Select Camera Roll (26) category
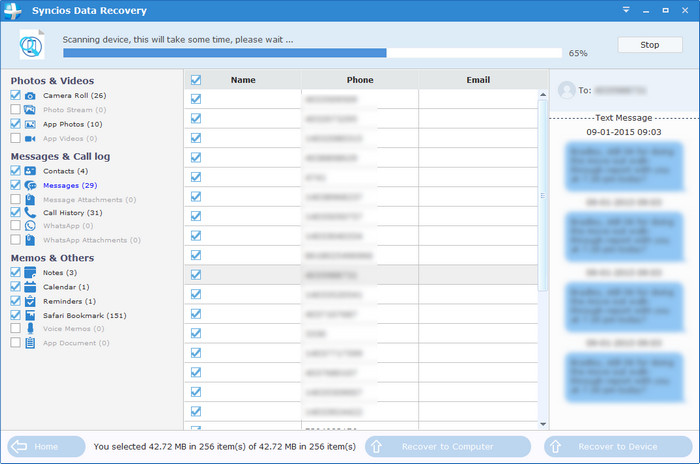This screenshot has width=700, height=464. pos(75,96)
